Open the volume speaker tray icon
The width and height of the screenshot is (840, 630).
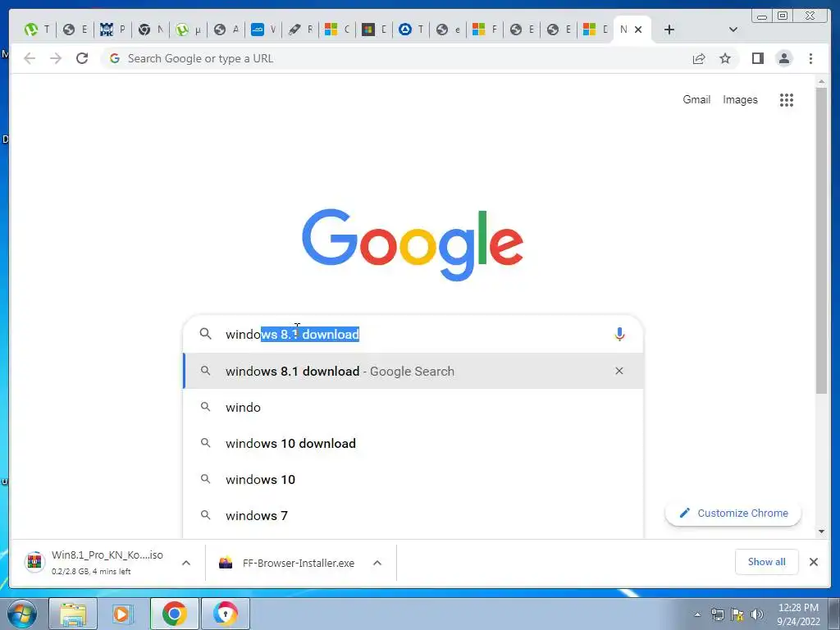757,614
